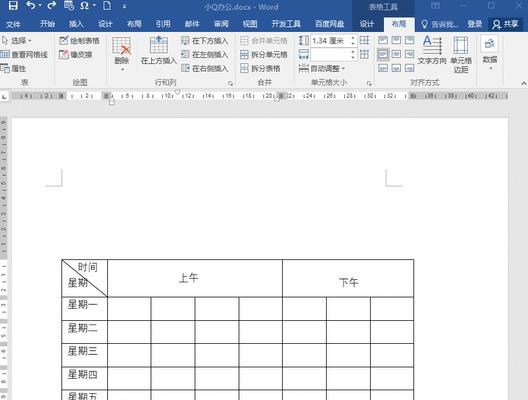528x400 pixels.
Task: Select align center-left alignment option
Action: click(x=383, y=54)
